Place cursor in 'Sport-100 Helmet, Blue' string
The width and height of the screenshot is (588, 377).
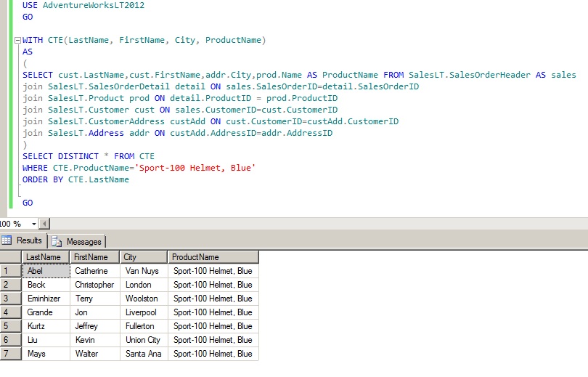[x=197, y=168]
